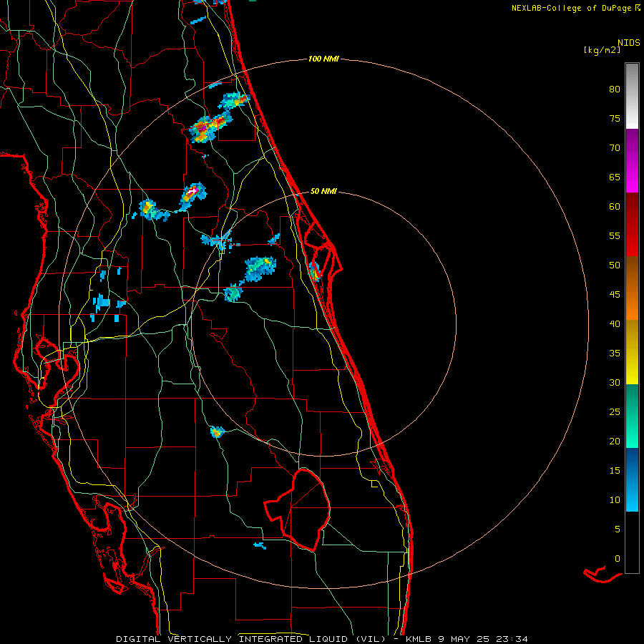644x644 pixels.
Task: Click the Digital Vertically Integrated Liquid caption
Action: click(x=321, y=639)
